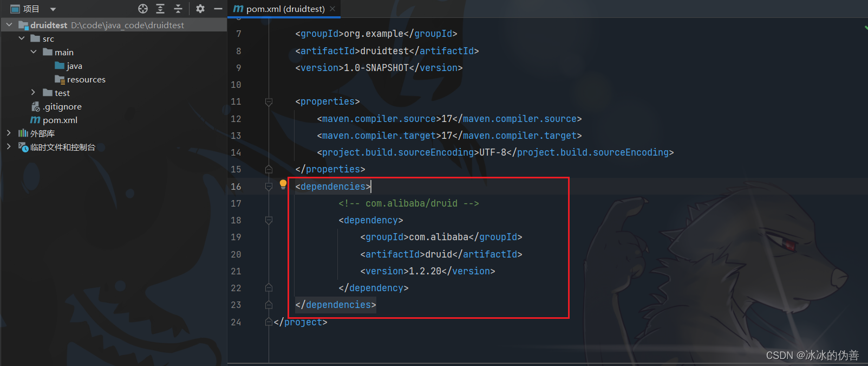Click druid artifactId value

[439, 254]
